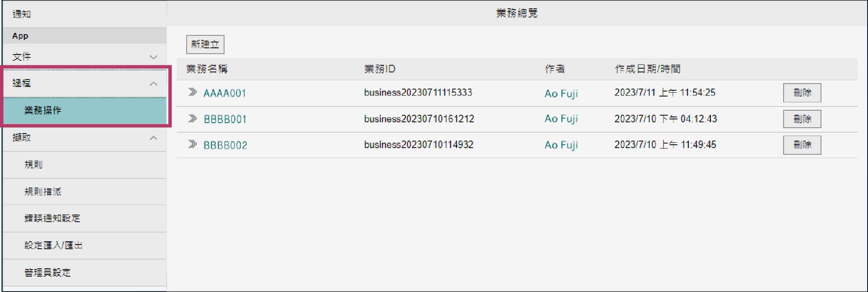Expand the BBBB002 row arrow icon
868x292 pixels.
point(192,144)
